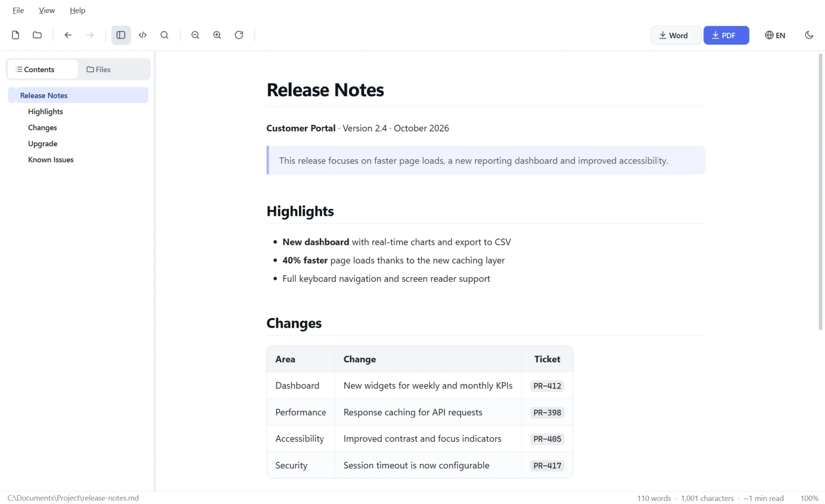The width and height of the screenshot is (825, 504).
Task: Open a file with the folder icon
Action: [37, 35]
